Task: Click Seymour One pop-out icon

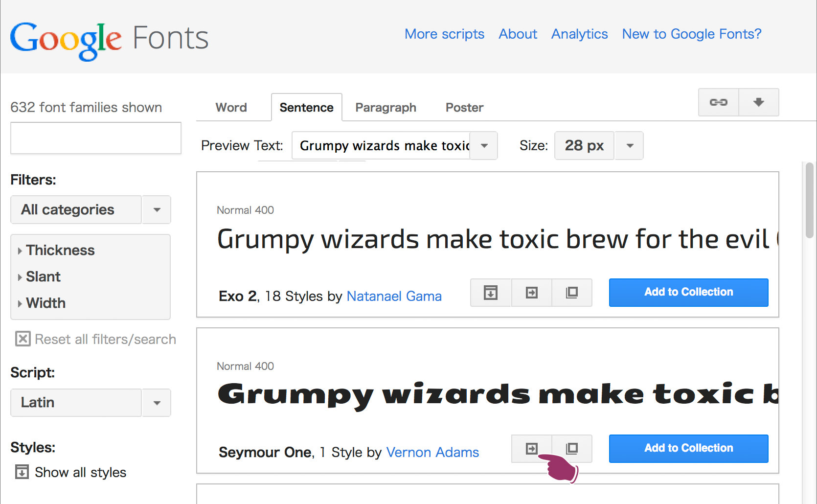Action: tap(572, 449)
